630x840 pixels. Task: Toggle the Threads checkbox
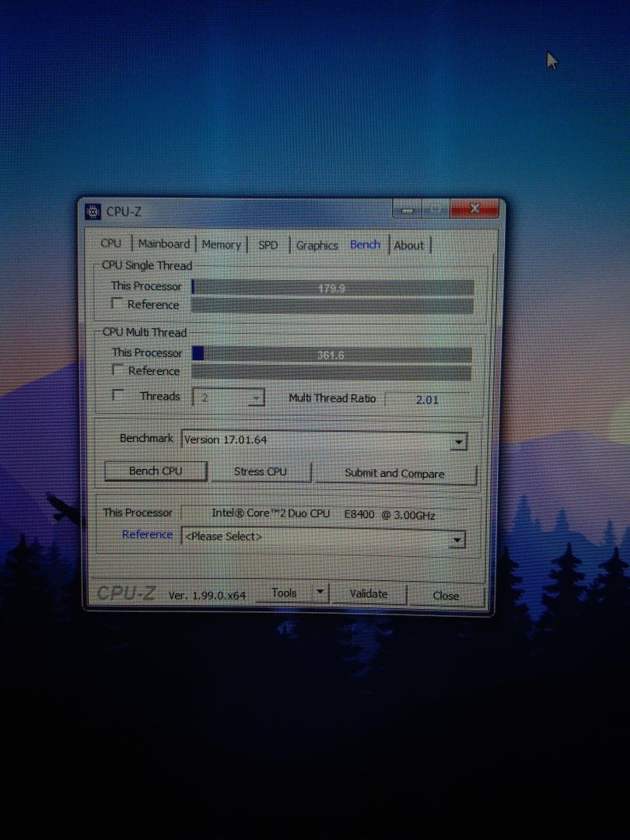[117, 395]
